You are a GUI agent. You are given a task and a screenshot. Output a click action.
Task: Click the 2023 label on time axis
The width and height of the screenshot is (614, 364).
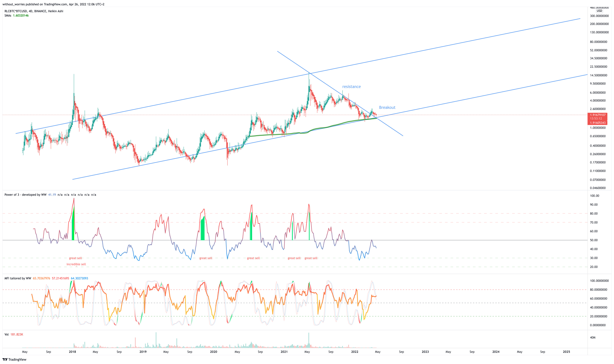(x=425, y=352)
